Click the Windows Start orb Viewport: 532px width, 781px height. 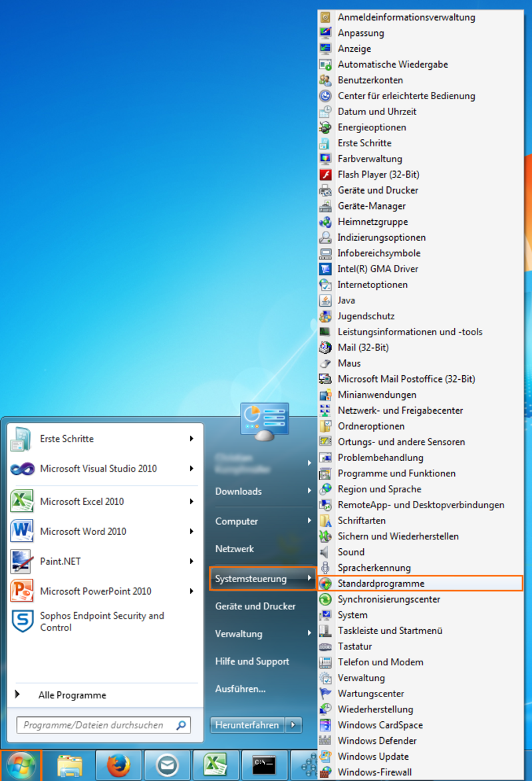click(21, 766)
